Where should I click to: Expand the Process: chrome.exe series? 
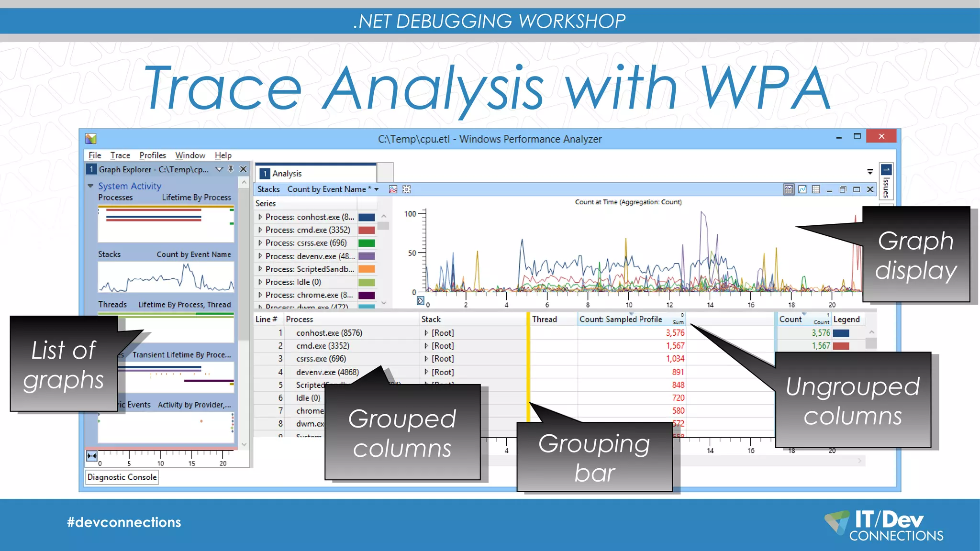point(260,295)
